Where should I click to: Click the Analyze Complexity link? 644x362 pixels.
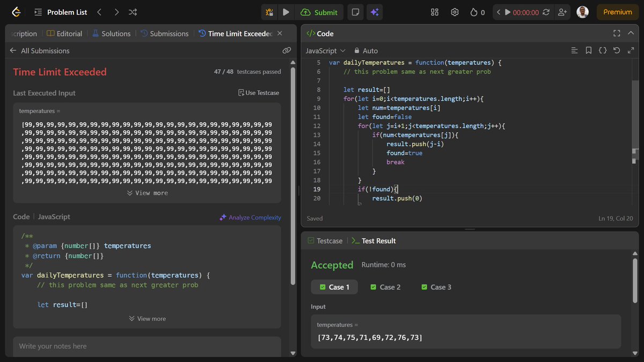(x=250, y=217)
